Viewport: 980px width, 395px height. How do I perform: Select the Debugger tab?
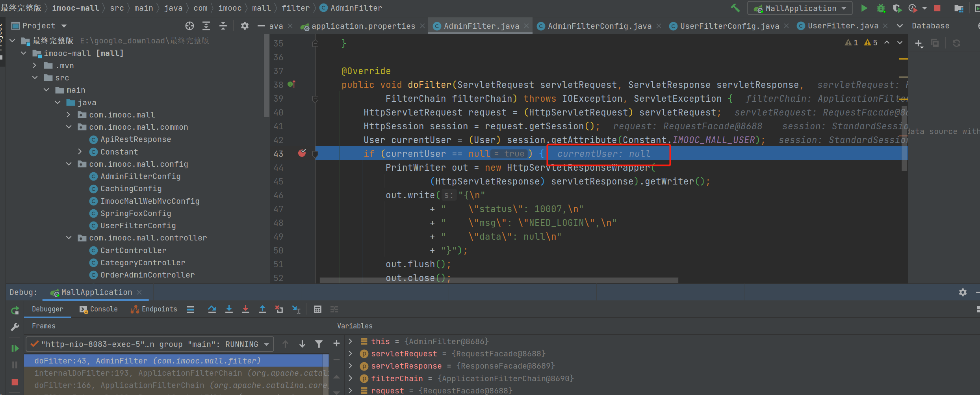coord(47,309)
